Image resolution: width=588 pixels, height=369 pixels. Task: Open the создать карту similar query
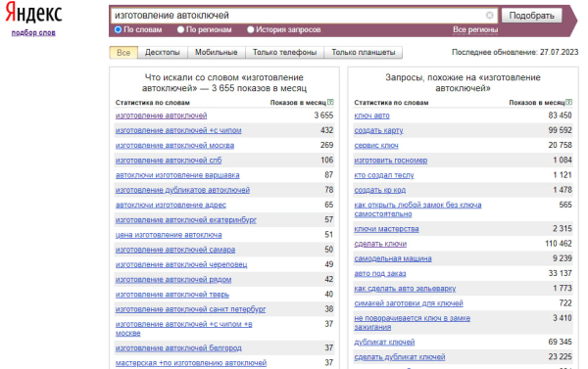378,130
